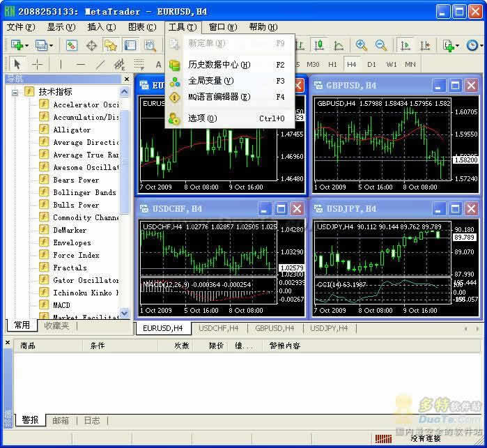This screenshot has width=487, height=448.
Task: Click the Zoom In magnifier icon
Action: coord(361,45)
